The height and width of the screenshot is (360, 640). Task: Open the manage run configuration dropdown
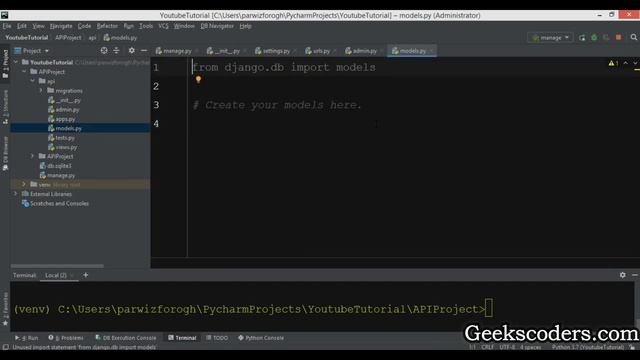[x=550, y=38]
